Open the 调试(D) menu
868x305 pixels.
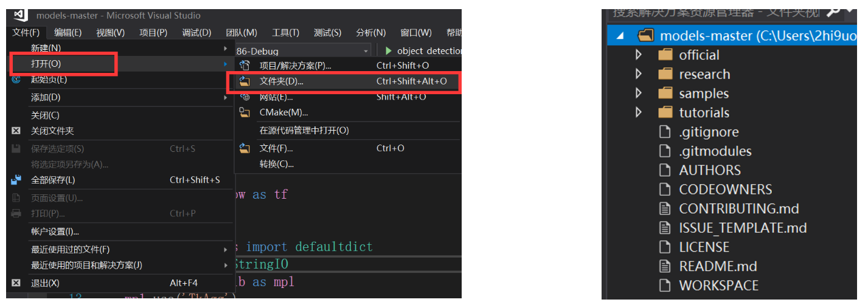point(196,32)
